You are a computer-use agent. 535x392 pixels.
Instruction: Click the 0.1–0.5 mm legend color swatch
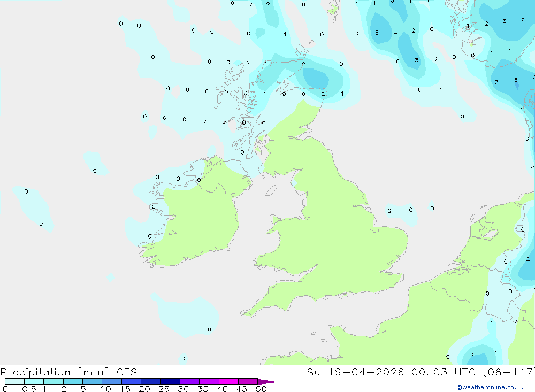[x=14, y=381]
